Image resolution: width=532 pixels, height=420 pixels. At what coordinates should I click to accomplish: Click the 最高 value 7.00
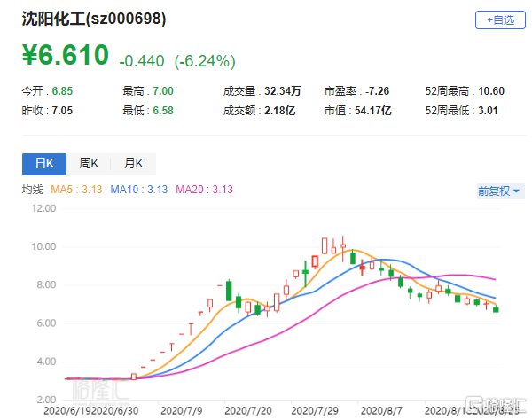(163, 91)
